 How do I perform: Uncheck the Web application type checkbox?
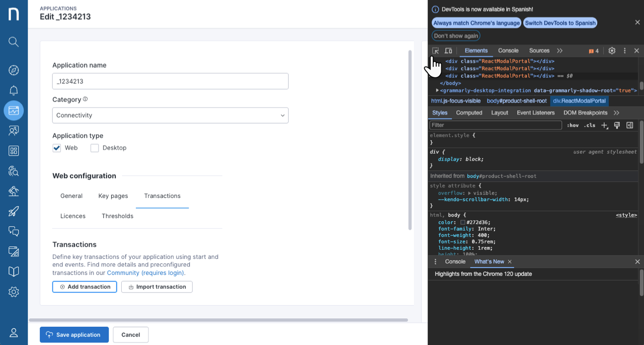[57, 148]
